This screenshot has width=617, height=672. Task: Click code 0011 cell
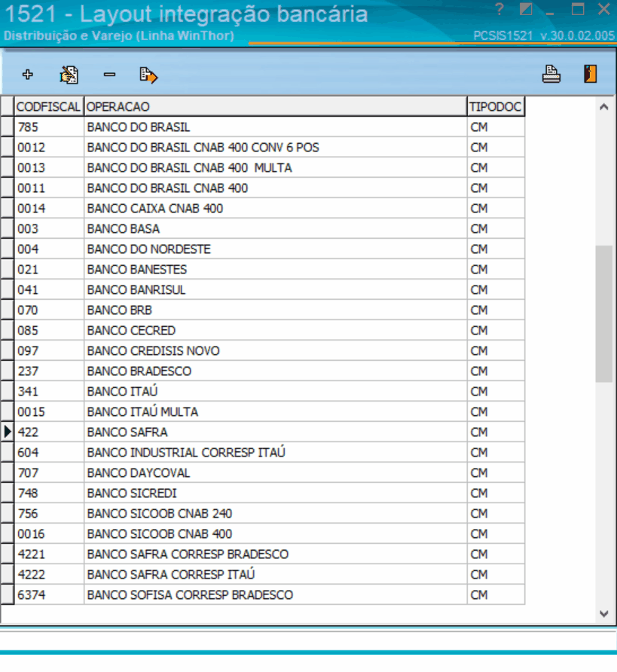click(49, 188)
